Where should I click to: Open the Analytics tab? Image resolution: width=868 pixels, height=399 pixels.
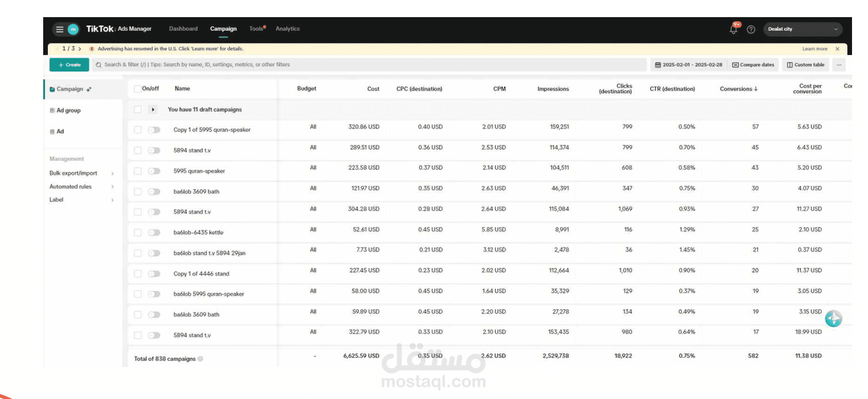pos(288,29)
